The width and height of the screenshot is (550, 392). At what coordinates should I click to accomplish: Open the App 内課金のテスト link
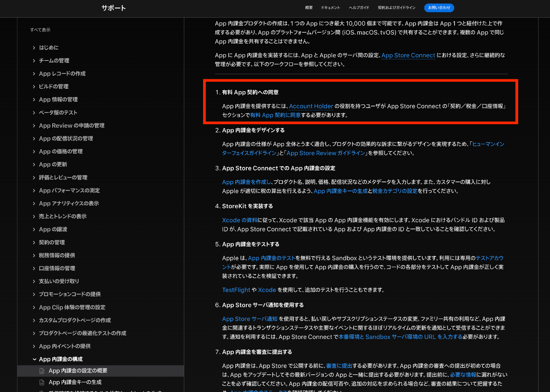click(271, 258)
